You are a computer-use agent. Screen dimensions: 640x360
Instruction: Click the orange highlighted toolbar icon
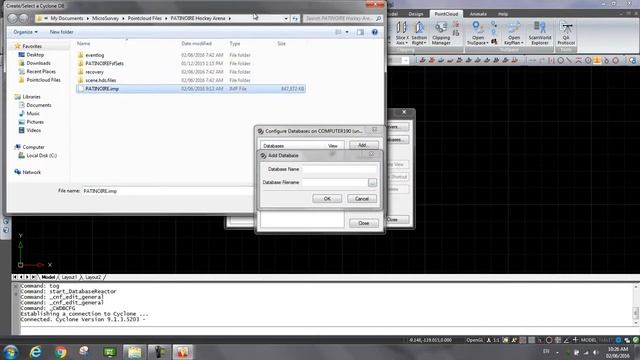[597, 60]
